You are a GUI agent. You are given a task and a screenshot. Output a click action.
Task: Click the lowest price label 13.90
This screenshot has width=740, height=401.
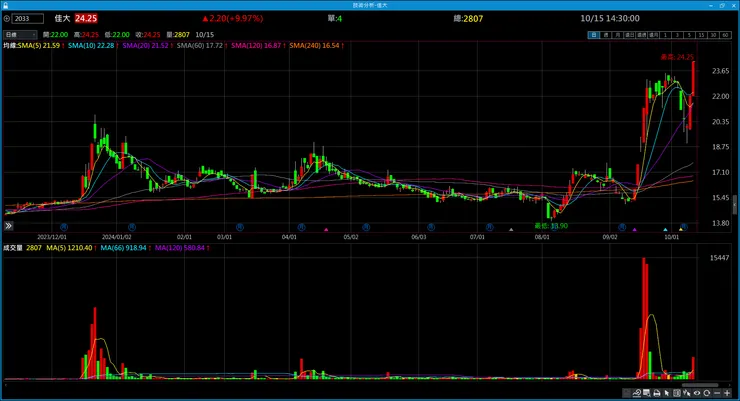tap(551, 226)
